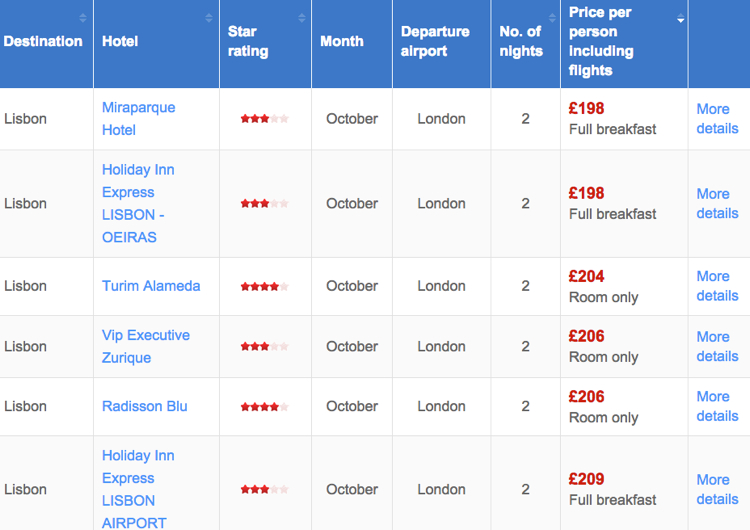Open Radisson Blu hotel link

point(144,406)
